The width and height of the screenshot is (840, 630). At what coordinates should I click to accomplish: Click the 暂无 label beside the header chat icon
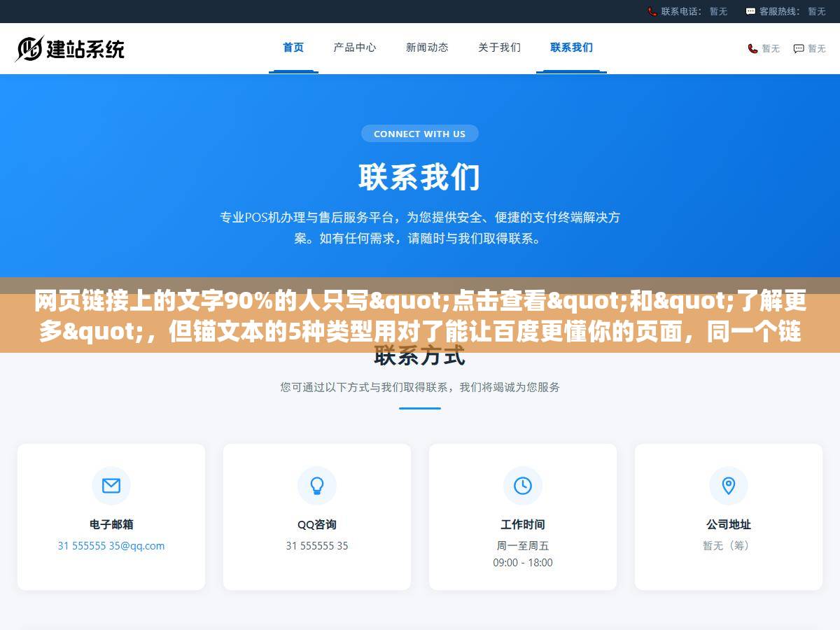coord(817,48)
